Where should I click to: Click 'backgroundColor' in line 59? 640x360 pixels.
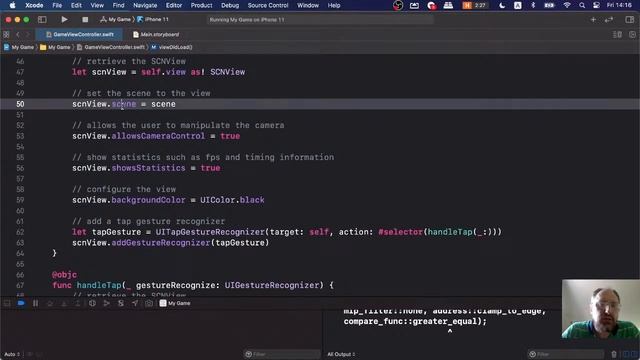(x=149, y=200)
